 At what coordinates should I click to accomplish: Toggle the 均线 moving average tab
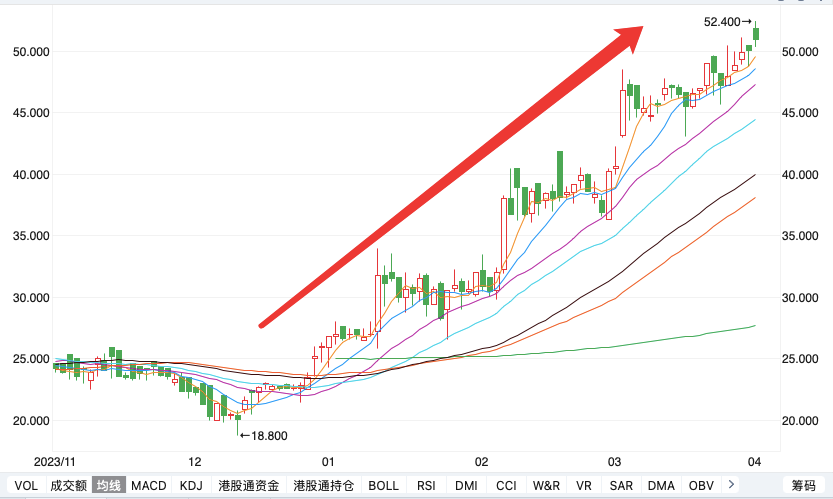(108, 486)
